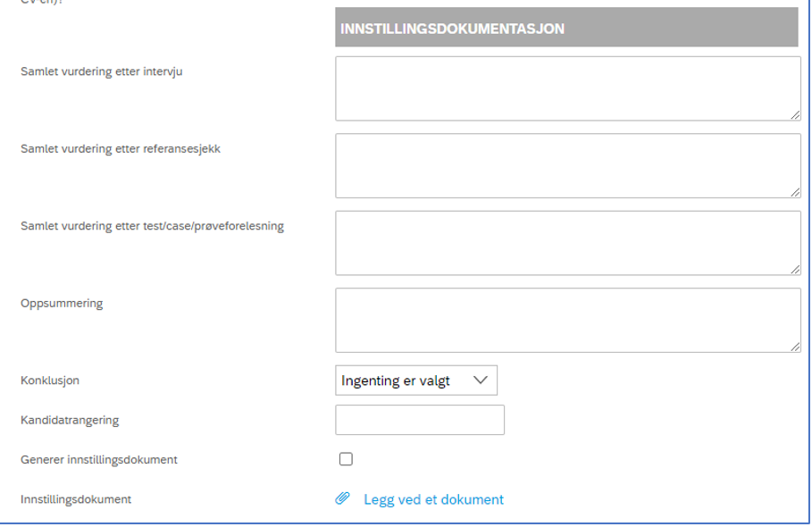Click the resize grip of the Oppsummering textarea

tap(795, 347)
